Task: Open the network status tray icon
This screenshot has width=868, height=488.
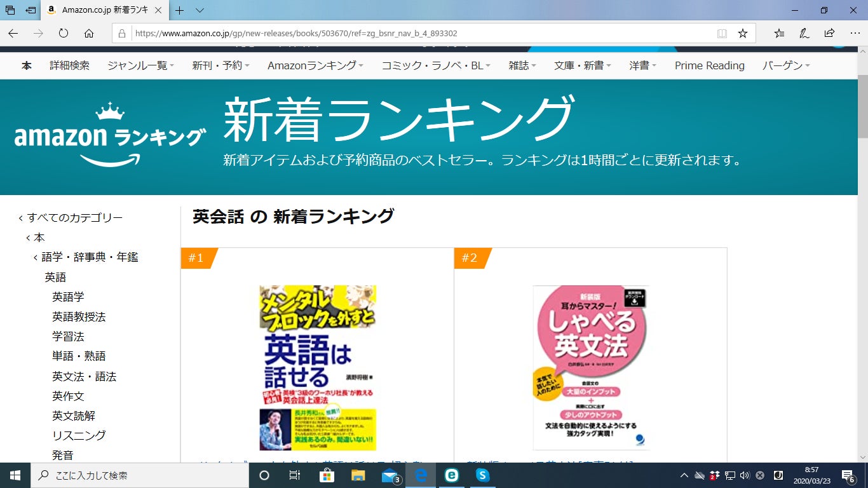Action: 730,475
